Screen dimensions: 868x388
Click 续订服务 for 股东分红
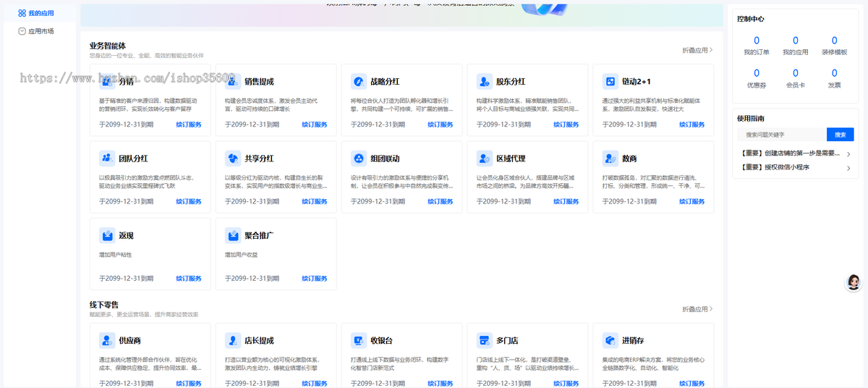point(566,125)
